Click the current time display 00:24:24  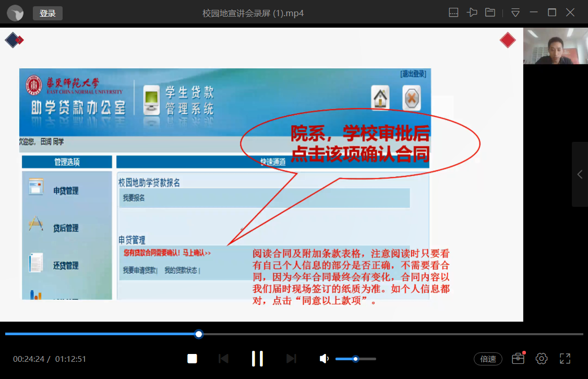coord(29,359)
